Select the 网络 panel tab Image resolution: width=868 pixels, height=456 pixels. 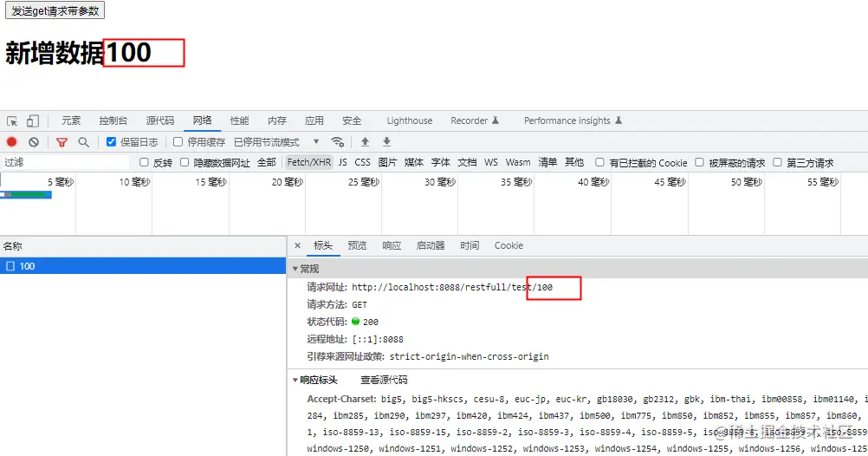pos(202,121)
